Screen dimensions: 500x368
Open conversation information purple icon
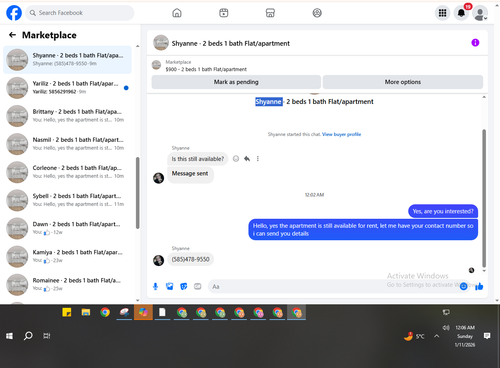[475, 43]
